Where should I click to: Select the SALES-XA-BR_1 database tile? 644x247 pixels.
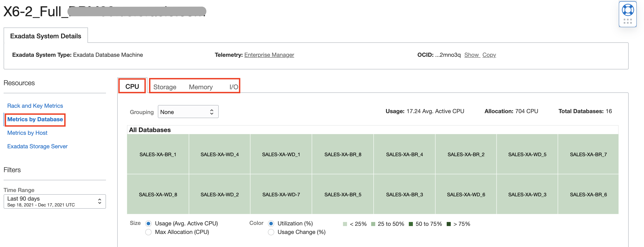[x=158, y=154]
